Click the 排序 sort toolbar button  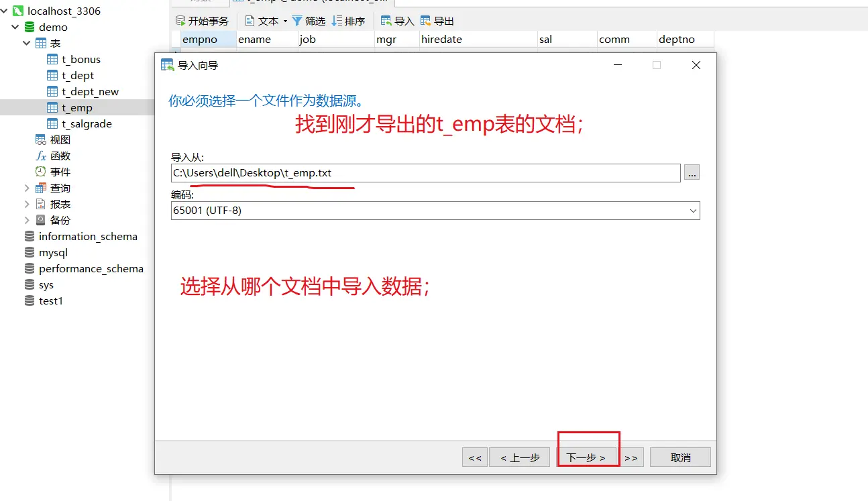(x=348, y=21)
